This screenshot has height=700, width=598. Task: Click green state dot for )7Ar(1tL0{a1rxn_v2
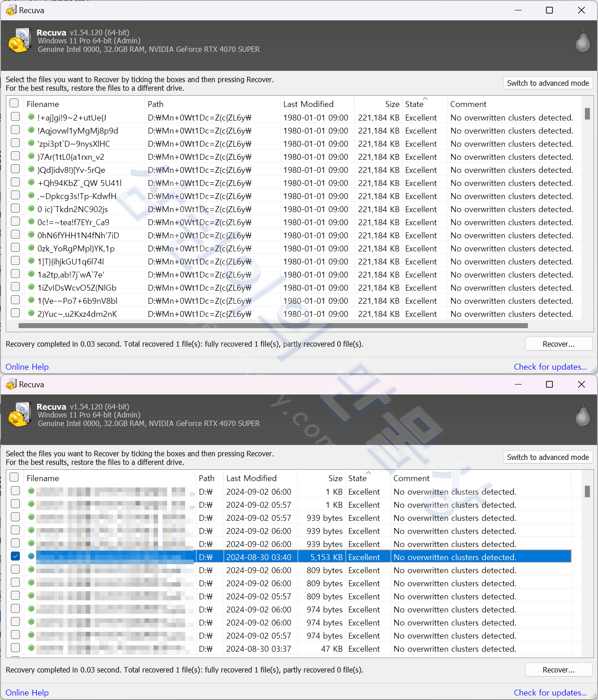(x=31, y=156)
